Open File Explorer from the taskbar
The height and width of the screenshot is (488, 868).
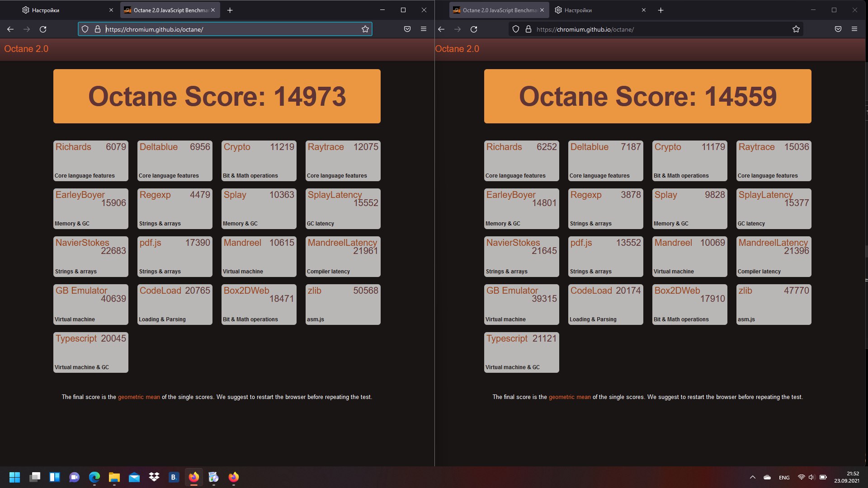[114, 477]
